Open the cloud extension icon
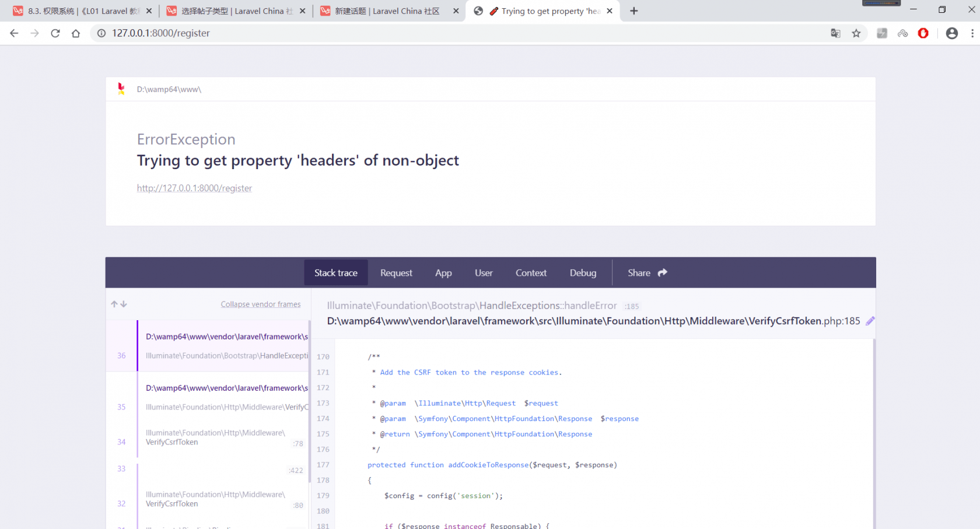980x529 pixels. (x=902, y=33)
